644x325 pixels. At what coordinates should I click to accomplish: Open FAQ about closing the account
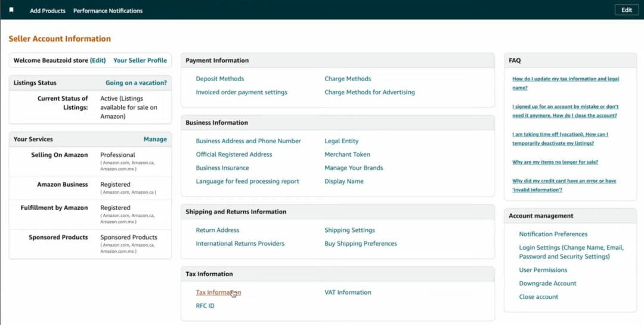pyautogui.click(x=565, y=111)
